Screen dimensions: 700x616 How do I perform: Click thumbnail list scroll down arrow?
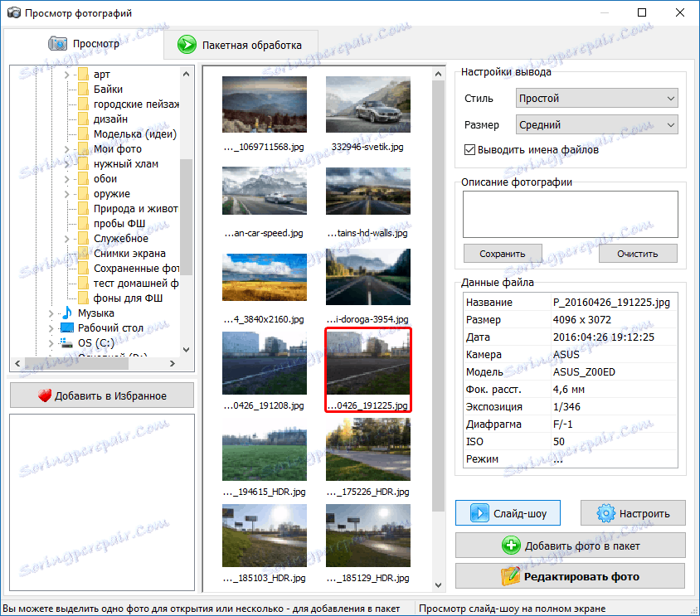click(x=439, y=584)
